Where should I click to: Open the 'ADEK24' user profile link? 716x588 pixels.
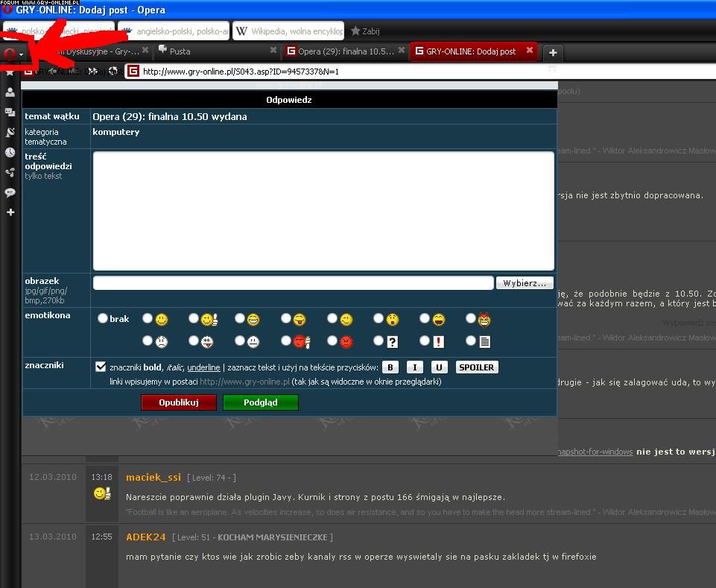pyautogui.click(x=146, y=537)
